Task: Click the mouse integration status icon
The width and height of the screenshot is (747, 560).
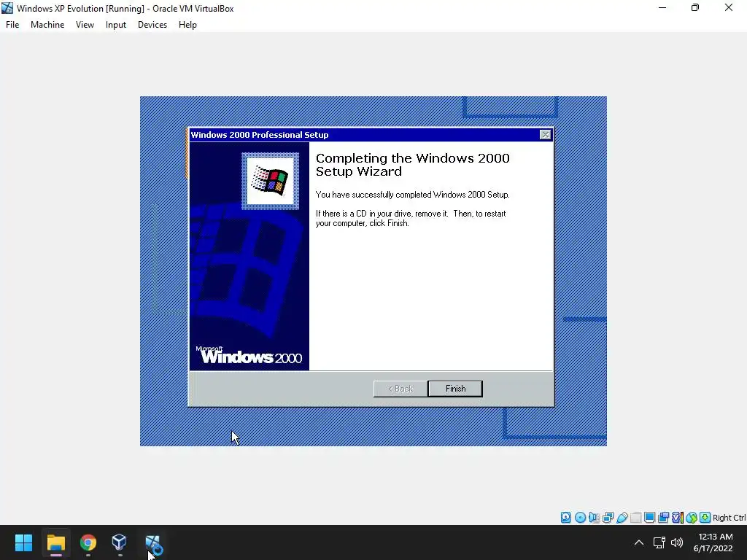Action: 692,518
